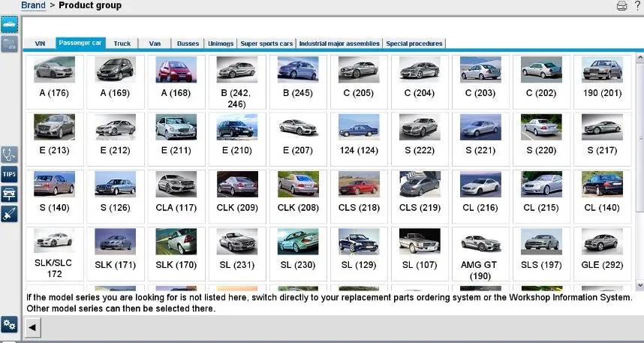The image size is (644, 343).
Task: Select CLS (219) model series
Action: tap(420, 197)
